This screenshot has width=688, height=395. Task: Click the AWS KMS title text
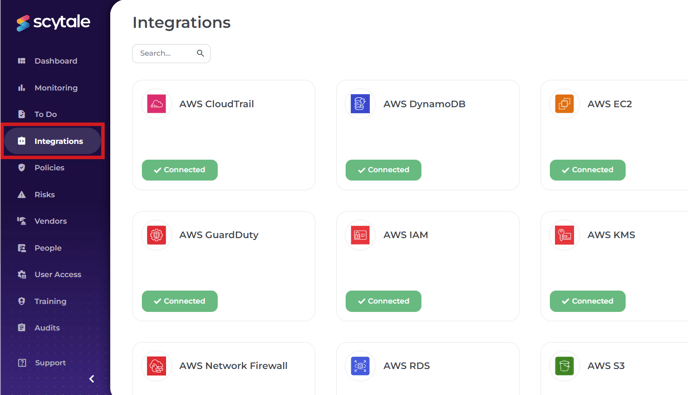pyautogui.click(x=611, y=235)
